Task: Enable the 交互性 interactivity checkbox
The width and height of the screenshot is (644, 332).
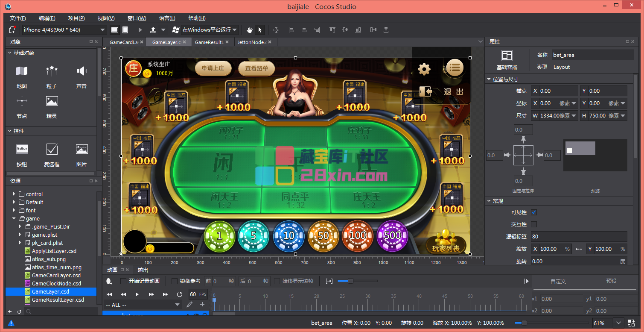Action: [534, 224]
